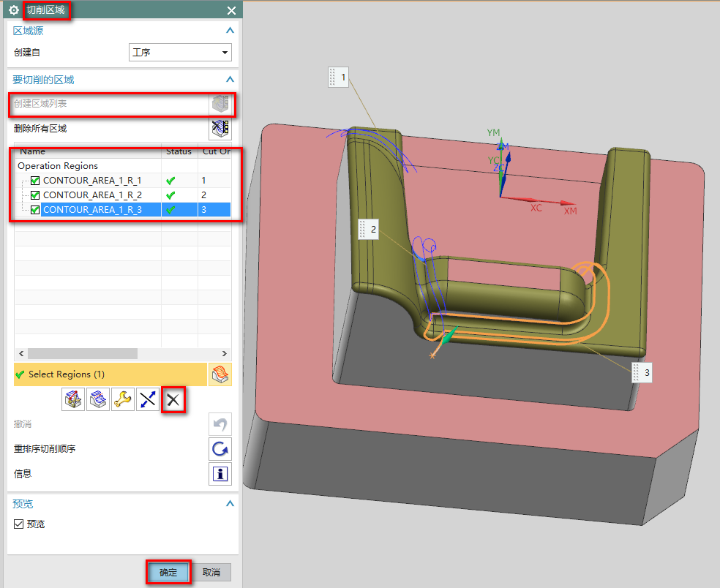The height and width of the screenshot is (588, 720).
Task: Uncheck the CONTOUR_AREA_1_R_2 checkbox
Action: tap(35, 195)
